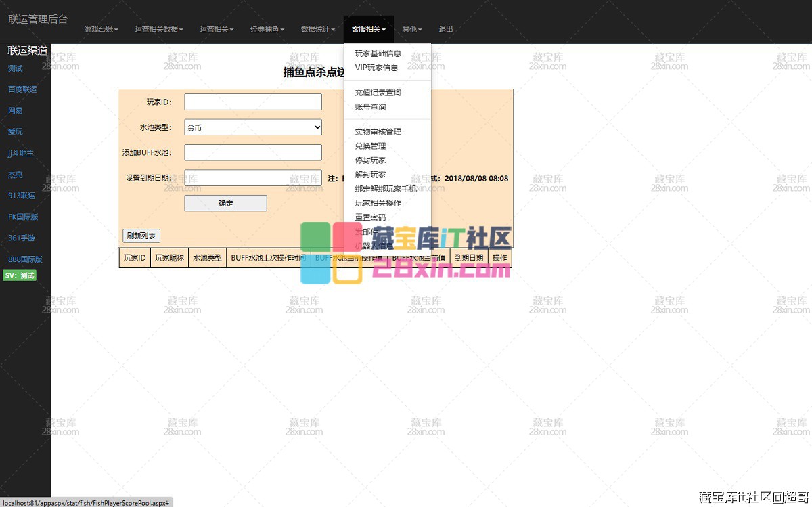812x507 pixels.
Task: Open the 百度联运 channel link
Action: pos(22,89)
